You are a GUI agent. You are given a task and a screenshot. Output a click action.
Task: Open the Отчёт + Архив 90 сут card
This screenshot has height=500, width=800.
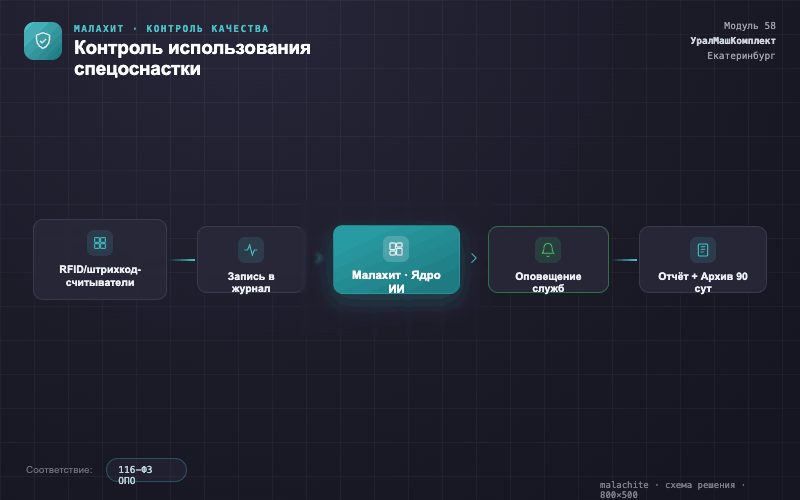tap(703, 260)
